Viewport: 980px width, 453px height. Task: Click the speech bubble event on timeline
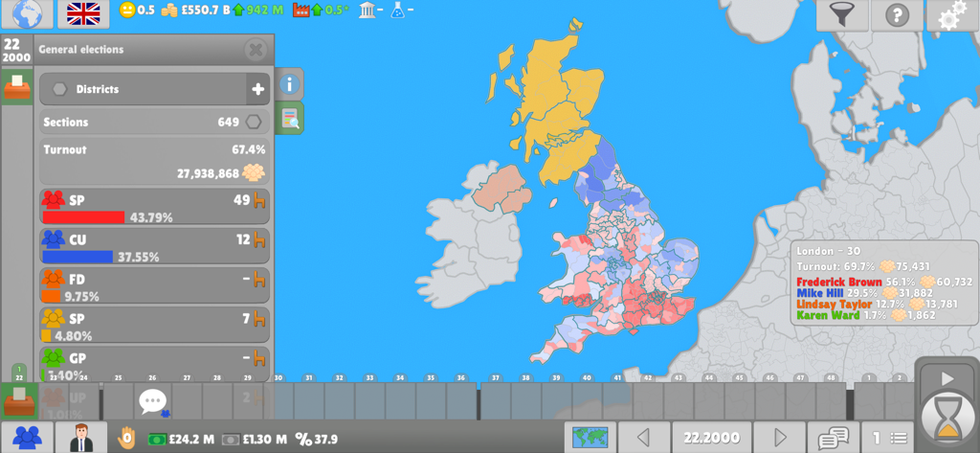[x=153, y=401]
